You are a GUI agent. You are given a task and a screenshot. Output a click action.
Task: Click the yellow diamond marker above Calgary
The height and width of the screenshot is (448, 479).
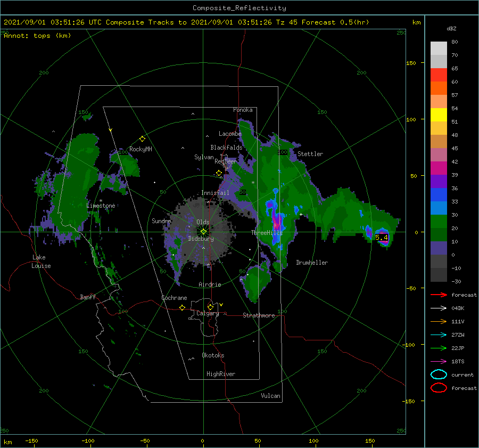click(x=210, y=307)
